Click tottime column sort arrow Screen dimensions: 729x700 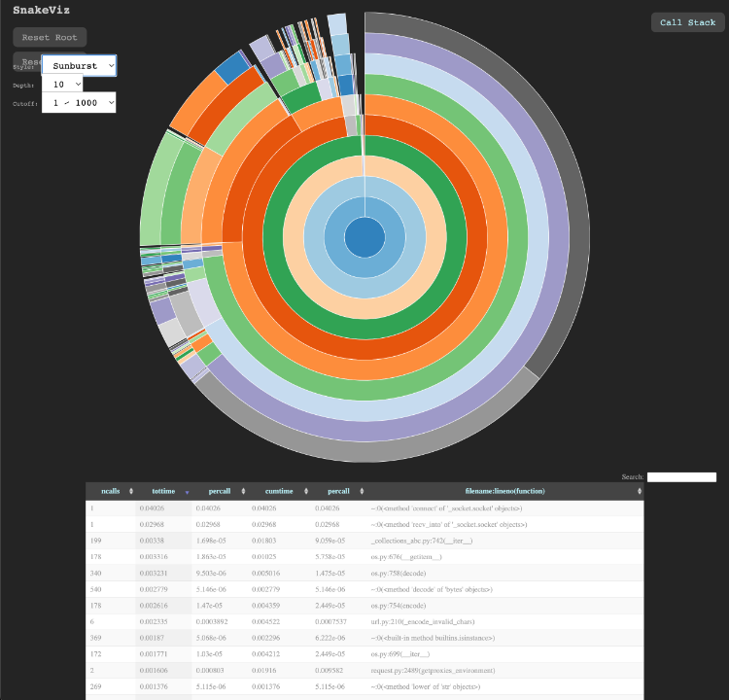click(187, 492)
